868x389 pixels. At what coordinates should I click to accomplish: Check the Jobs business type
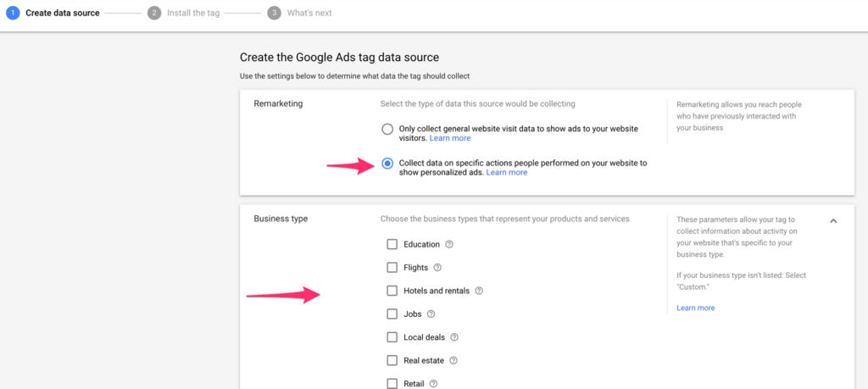click(x=392, y=314)
